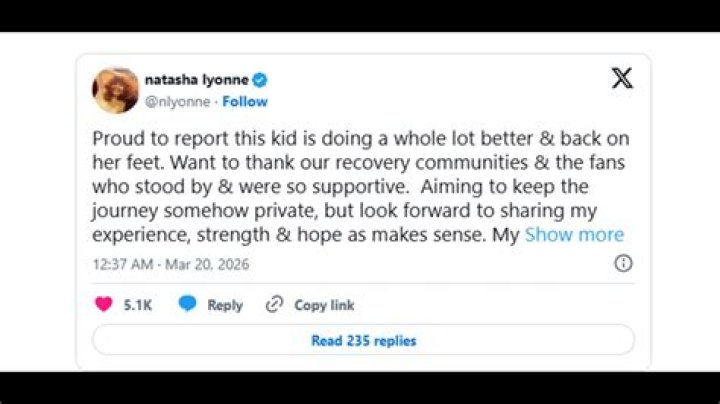Click the tweet line starting 'Proud to report'
The width and height of the screenshot is (720, 404).
(x=361, y=139)
